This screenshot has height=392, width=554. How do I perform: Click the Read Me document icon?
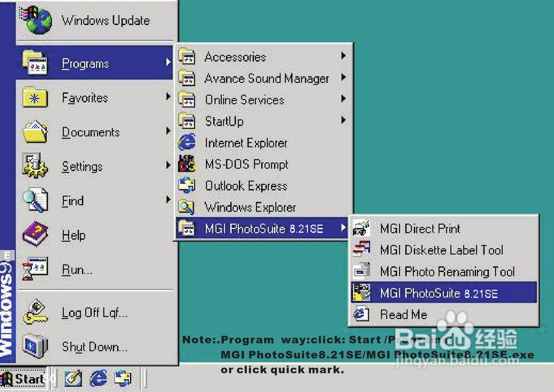coord(362,314)
